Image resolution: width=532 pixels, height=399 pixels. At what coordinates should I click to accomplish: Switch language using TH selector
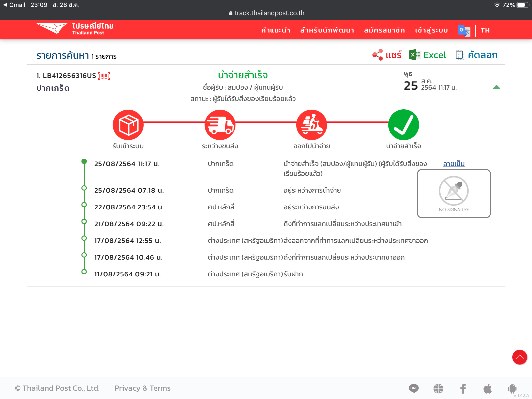(x=485, y=31)
